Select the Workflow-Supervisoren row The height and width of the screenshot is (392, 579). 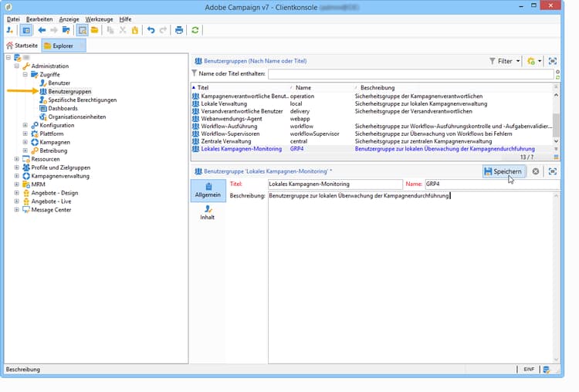[x=372, y=133]
